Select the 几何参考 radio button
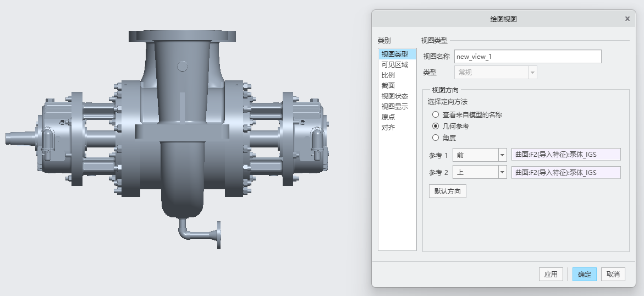 click(436, 126)
